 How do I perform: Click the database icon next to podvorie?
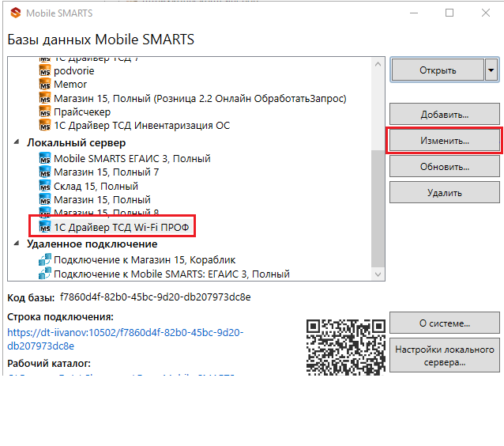click(45, 71)
